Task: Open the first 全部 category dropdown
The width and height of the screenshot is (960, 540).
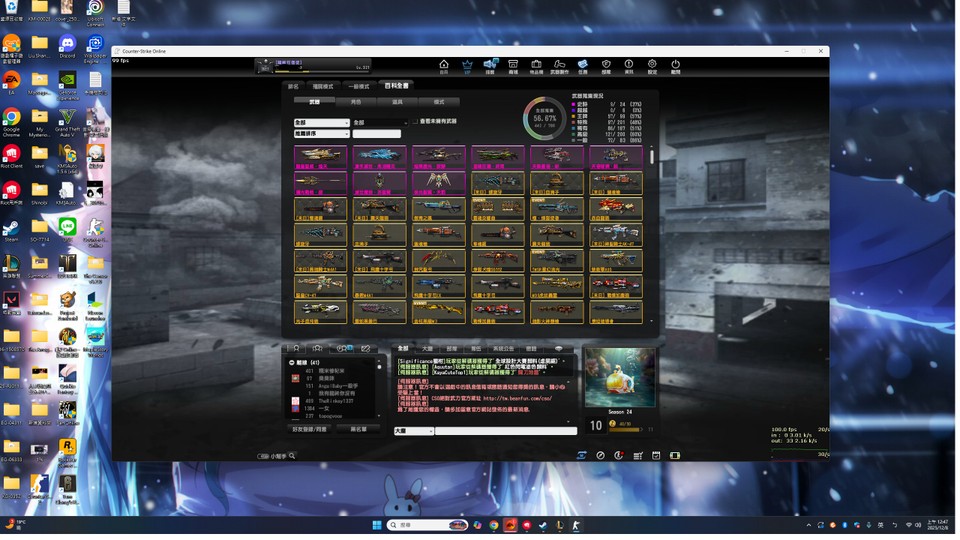Action: (321, 123)
